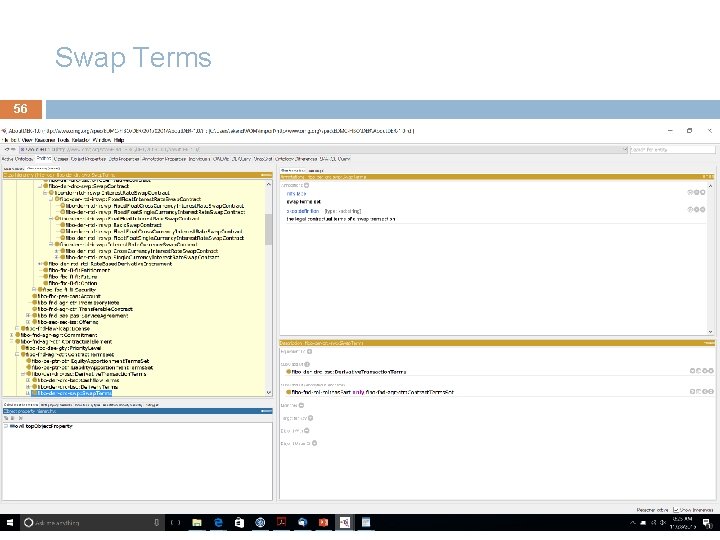Open the Action Center notifications icon
This screenshot has height=540, width=720.
pyautogui.click(x=708, y=523)
